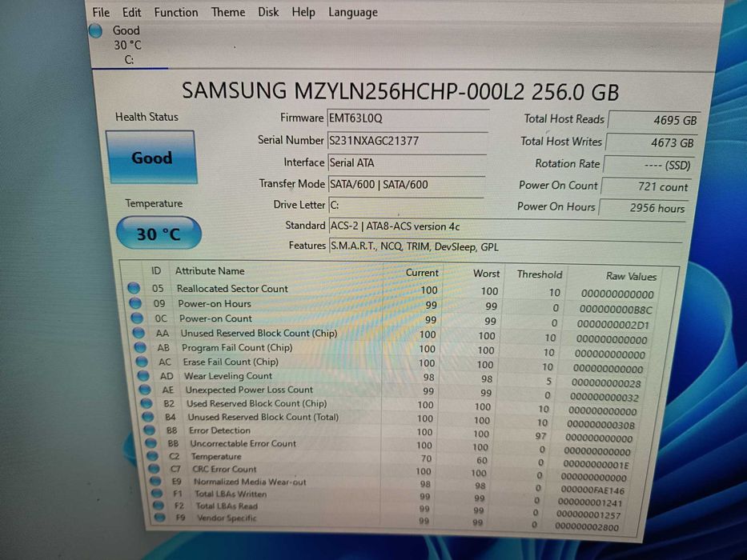Open the Theme menu
The height and width of the screenshot is (560, 747).
(x=228, y=12)
